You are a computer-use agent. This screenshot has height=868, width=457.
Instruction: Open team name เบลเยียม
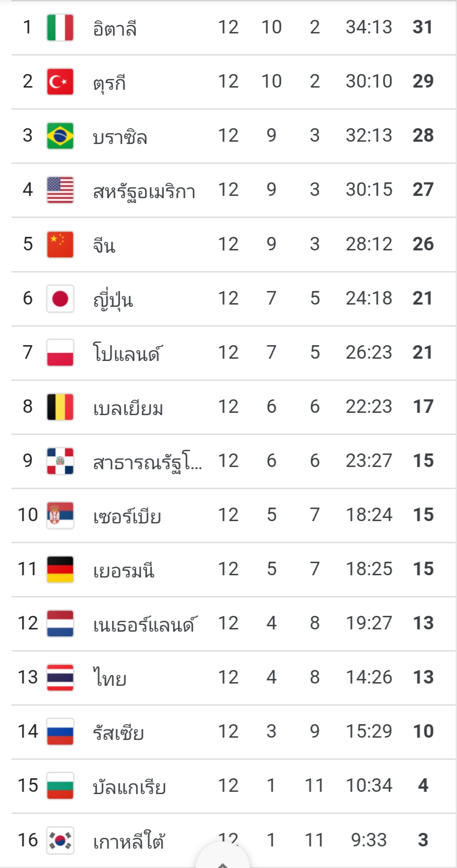pos(128,408)
